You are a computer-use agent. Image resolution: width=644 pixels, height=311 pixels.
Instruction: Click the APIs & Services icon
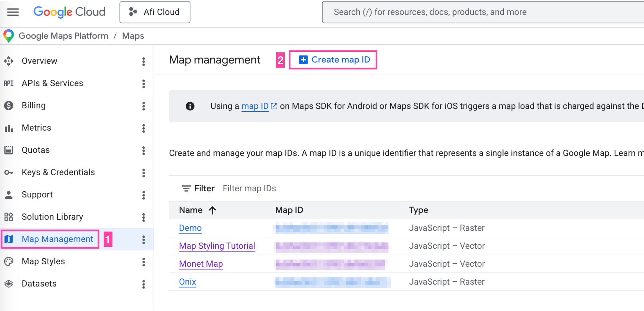tap(9, 83)
